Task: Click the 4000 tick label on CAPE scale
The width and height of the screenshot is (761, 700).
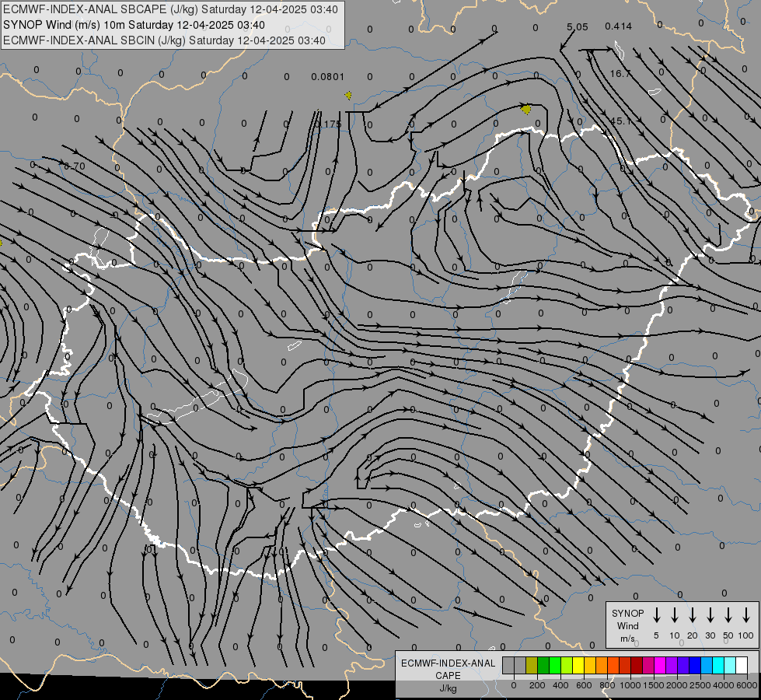Action: click(x=724, y=685)
